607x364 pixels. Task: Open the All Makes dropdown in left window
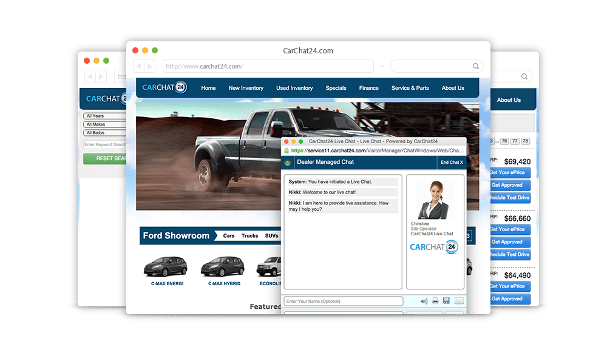pos(104,124)
